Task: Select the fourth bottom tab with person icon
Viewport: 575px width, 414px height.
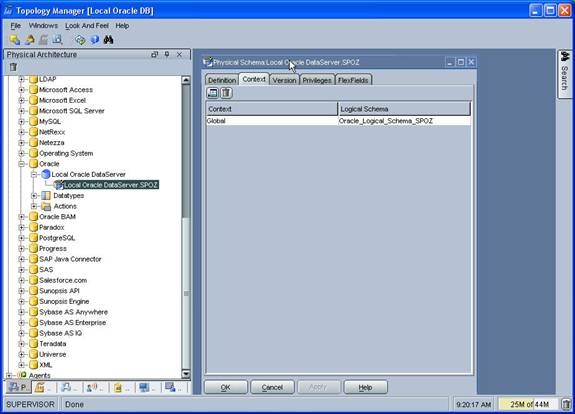Action: click(95, 387)
